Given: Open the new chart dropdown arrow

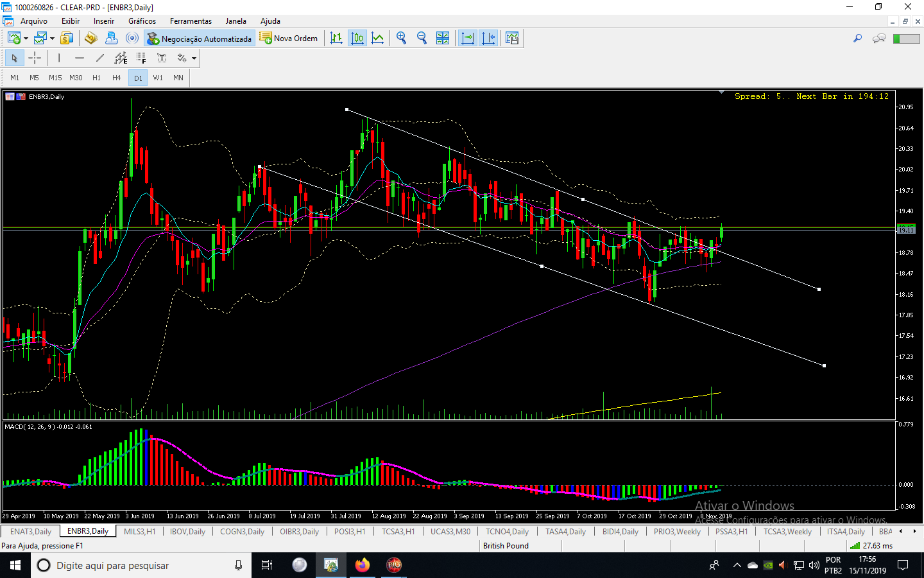Looking at the screenshot, I should (26, 39).
